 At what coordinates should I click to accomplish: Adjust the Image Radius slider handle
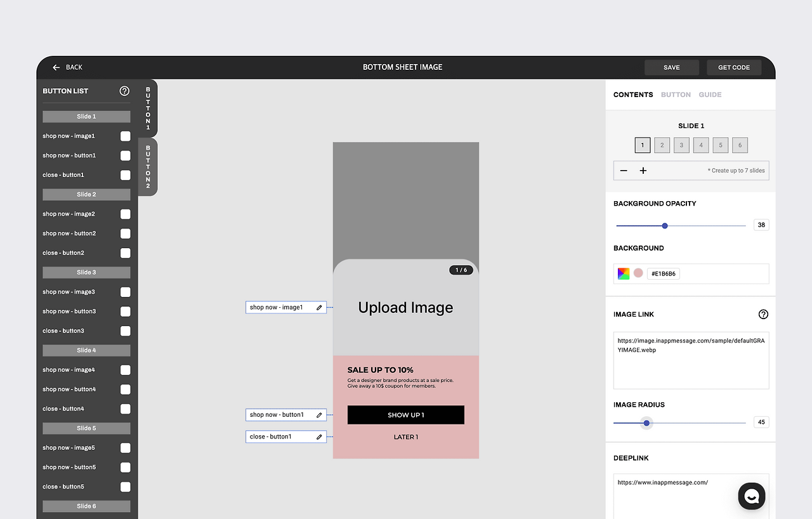click(x=646, y=423)
